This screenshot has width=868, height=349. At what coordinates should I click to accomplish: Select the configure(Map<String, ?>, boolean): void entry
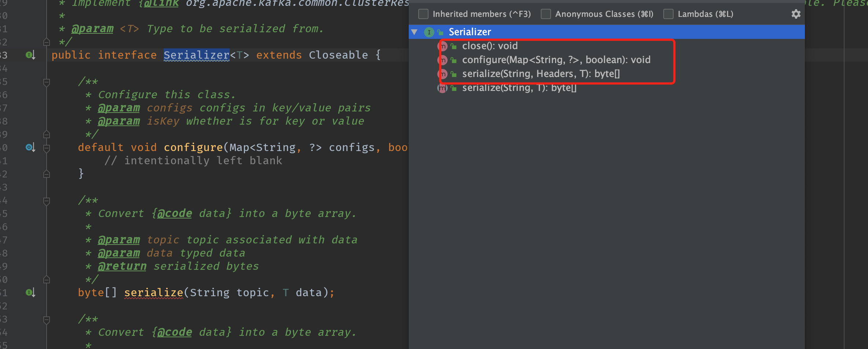556,60
